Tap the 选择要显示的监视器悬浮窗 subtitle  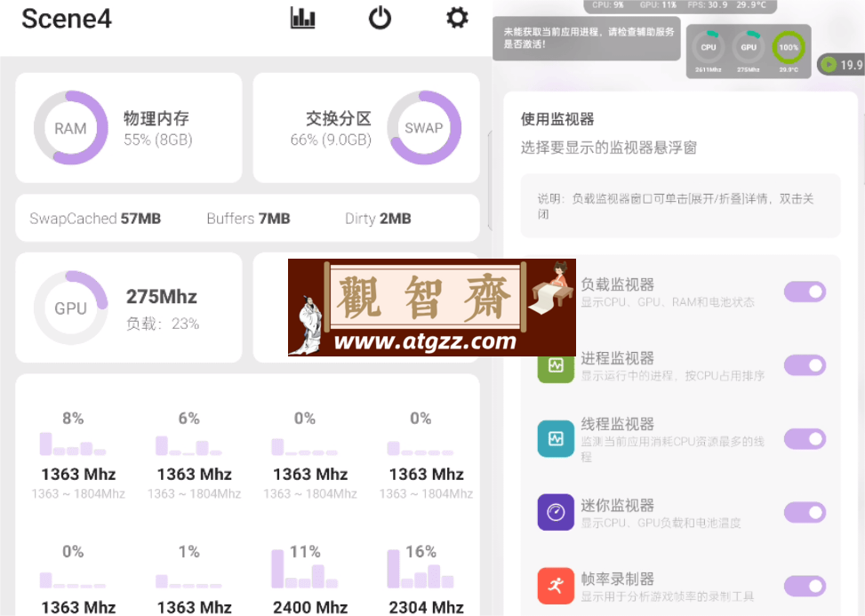608,148
